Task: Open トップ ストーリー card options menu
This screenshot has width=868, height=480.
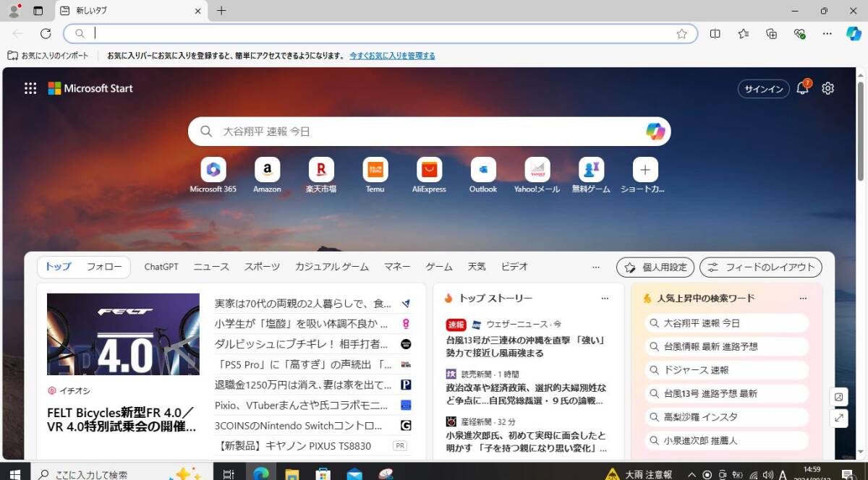Action: [605, 298]
